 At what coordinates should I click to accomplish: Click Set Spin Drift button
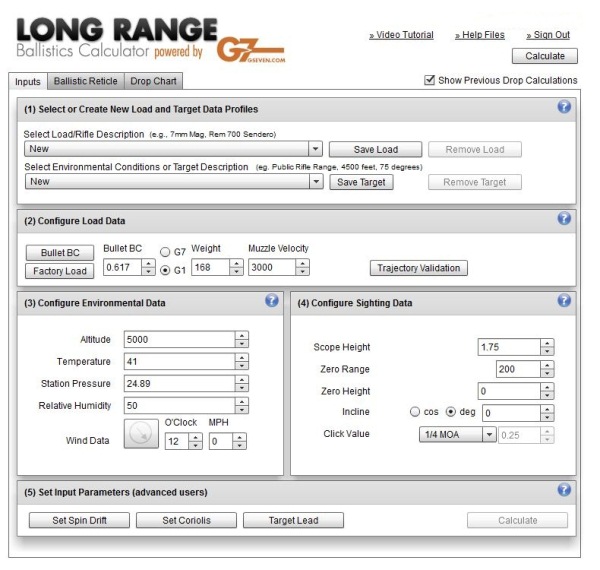(x=79, y=520)
